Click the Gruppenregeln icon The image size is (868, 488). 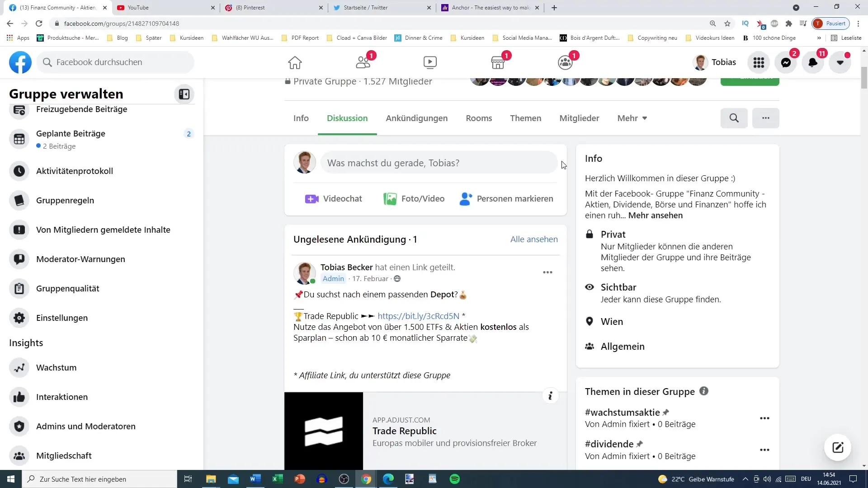point(20,201)
